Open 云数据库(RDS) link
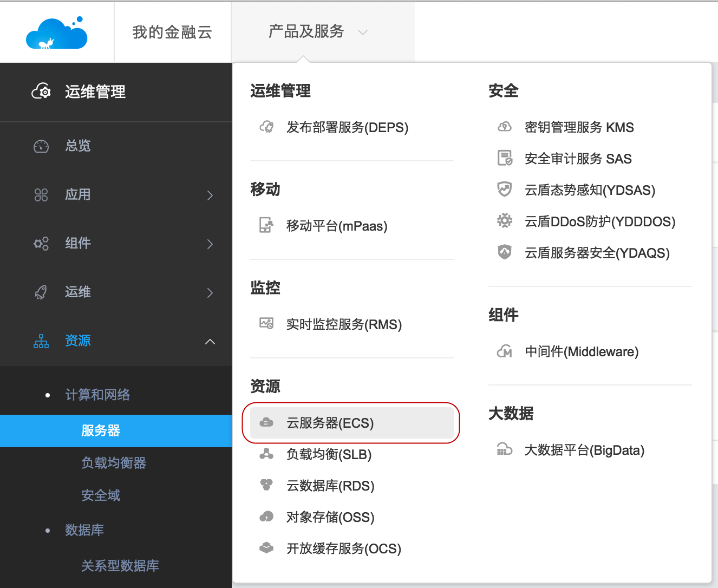 click(330, 486)
